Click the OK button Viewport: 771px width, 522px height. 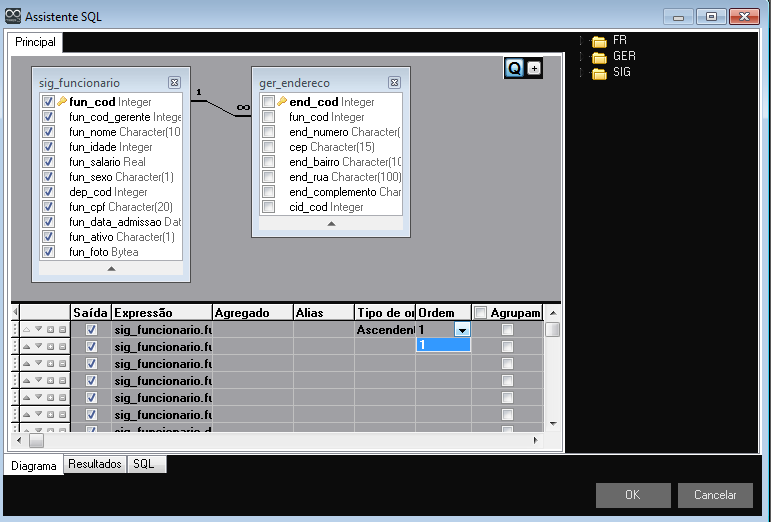[632, 494]
